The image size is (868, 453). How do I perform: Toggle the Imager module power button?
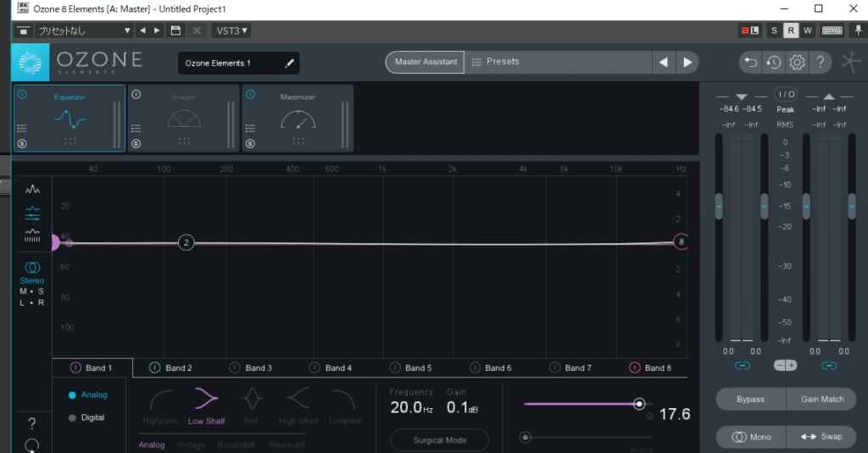136,94
